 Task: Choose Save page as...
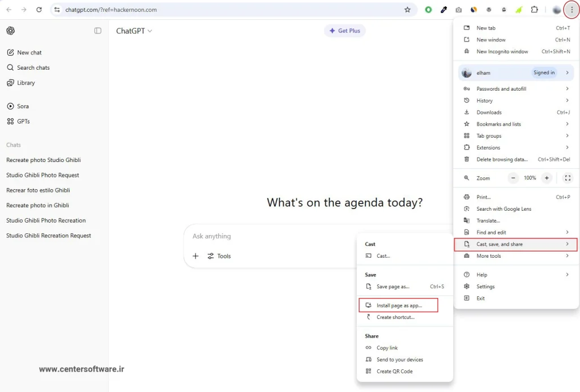tap(404, 287)
